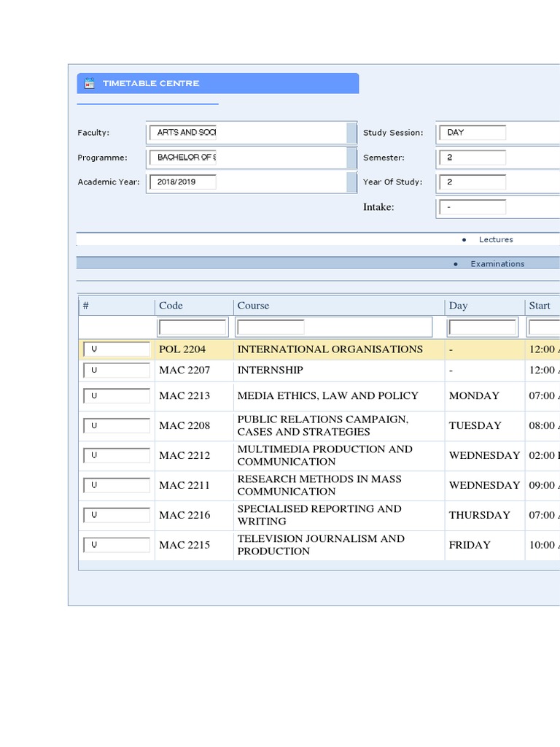Toggle the selection box for MAC 2215 row

pos(116,545)
